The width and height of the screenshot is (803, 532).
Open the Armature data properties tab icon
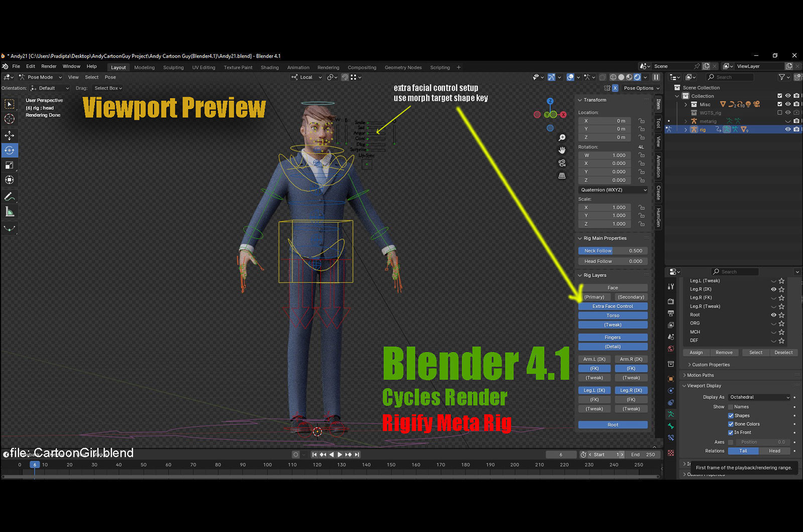pos(671,414)
